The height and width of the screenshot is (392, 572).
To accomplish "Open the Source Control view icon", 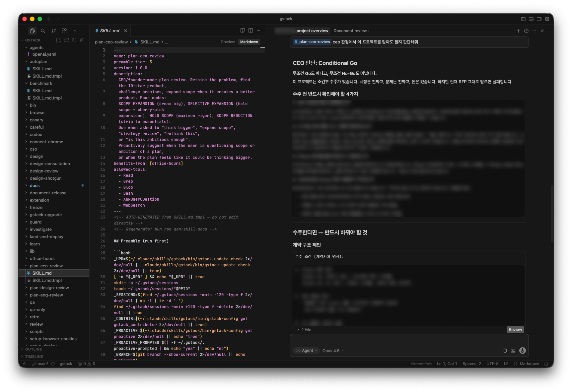I will coord(54,31).
